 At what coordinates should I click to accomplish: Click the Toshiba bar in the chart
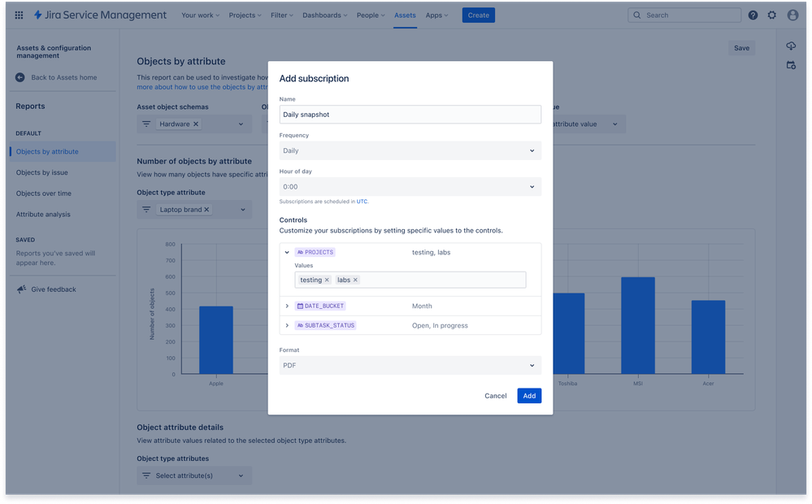(569, 333)
